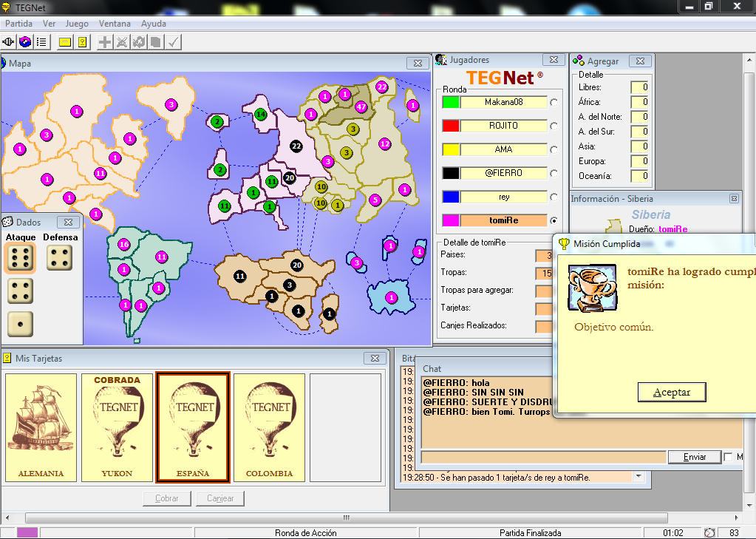Select the COLOMBIA card

(x=269, y=427)
